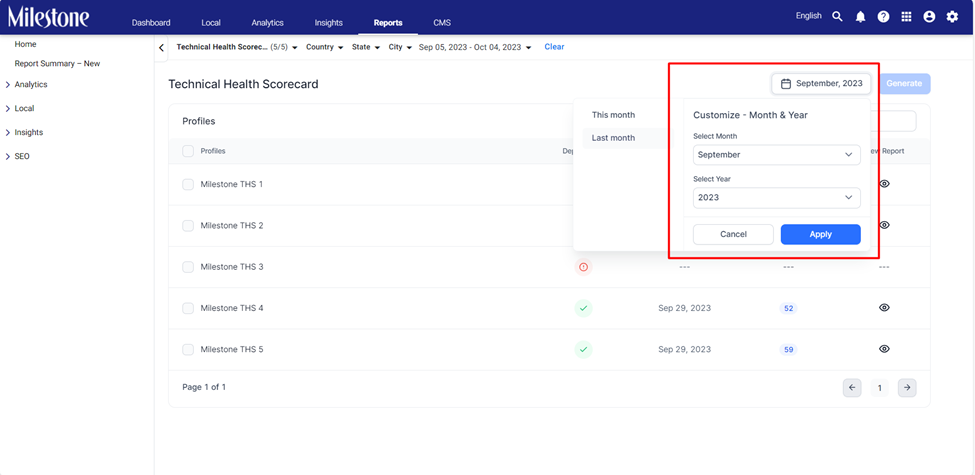Open the Select Month dropdown
Image resolution: width=975 pixels, height=475 pixels.
click(x=777, y=155)
